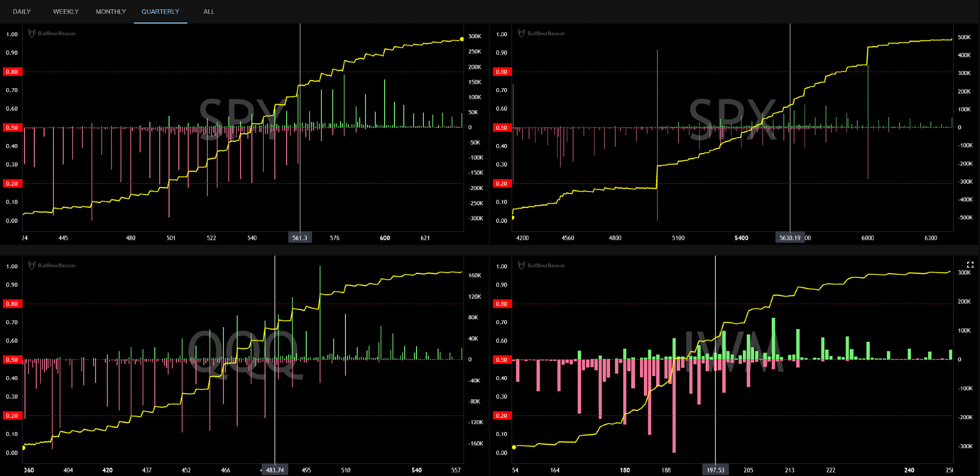Click the yellow start dot on QQQ curve
Viewport: 980px width, 476px height.
pos(24,448)
